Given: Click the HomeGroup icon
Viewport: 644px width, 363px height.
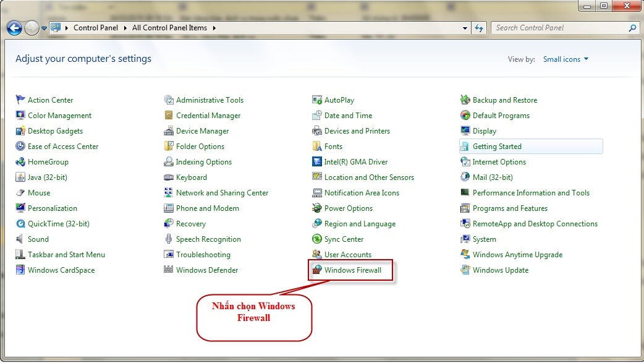Looking at the screenshot, I should (x=20, y=161).
